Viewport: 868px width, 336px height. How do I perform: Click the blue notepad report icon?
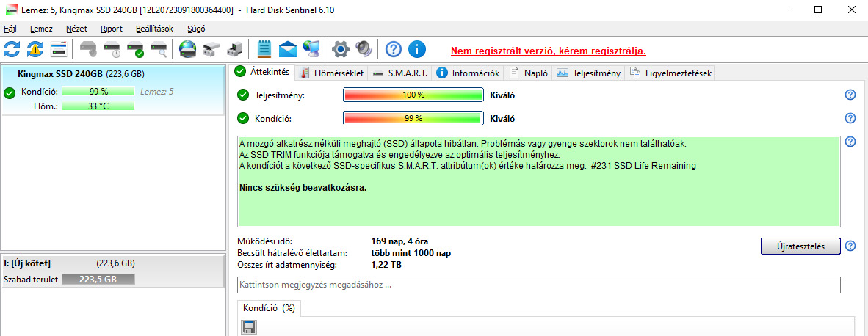[x=264, y=49]
